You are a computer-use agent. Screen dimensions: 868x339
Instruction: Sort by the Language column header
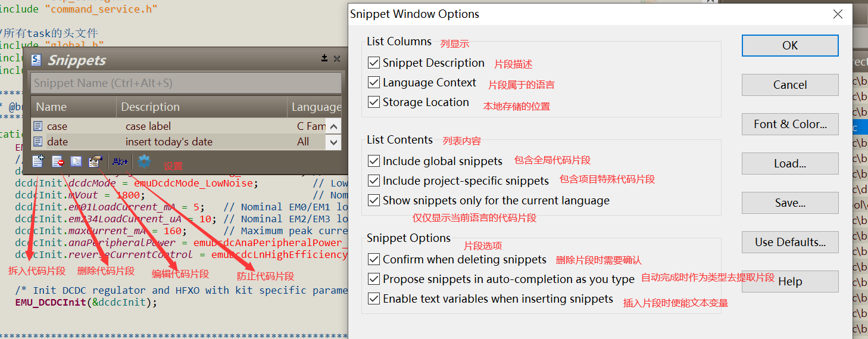click(x=314, y=107)
